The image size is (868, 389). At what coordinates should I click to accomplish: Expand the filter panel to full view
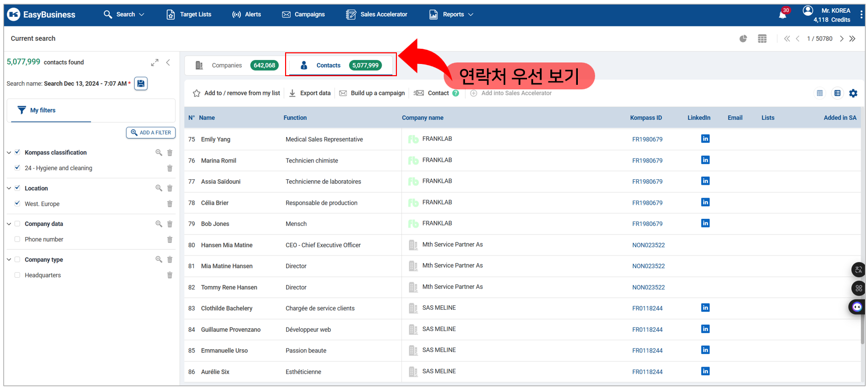pos(154,62)
